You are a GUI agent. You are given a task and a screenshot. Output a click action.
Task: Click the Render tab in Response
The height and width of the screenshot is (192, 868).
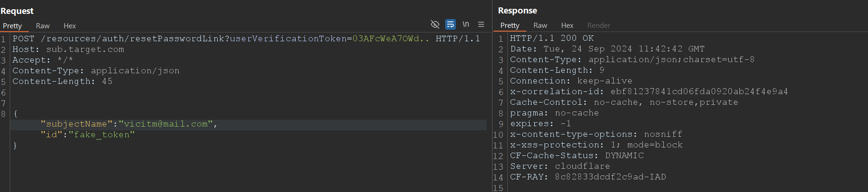point(599,26)
